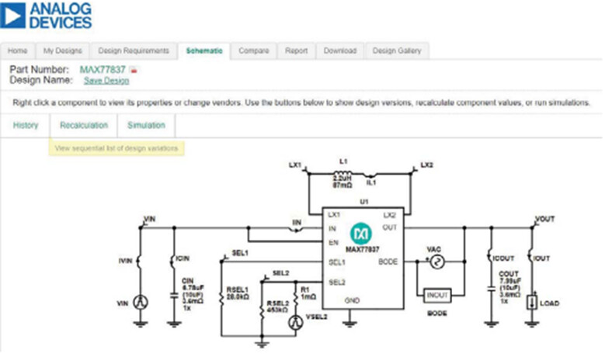
Task: Select the VAC source symbol
Action: [x=437, y=262]
